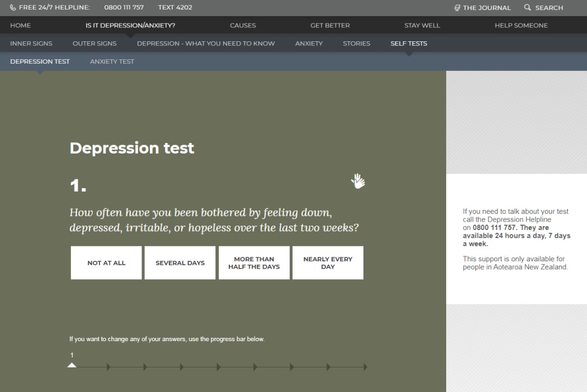Open the Causes menu item
This screenshot has width=587, height=392.
point(243,25)
